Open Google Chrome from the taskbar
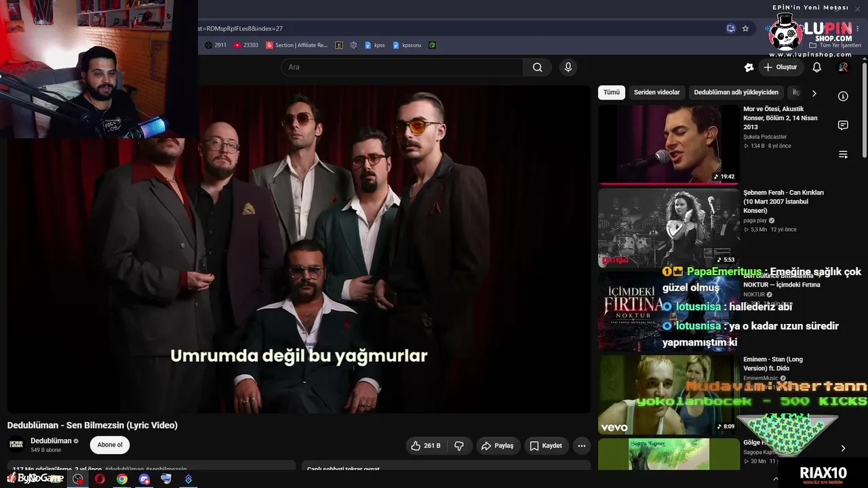This screenshot has width=868, height=488. 121,479
